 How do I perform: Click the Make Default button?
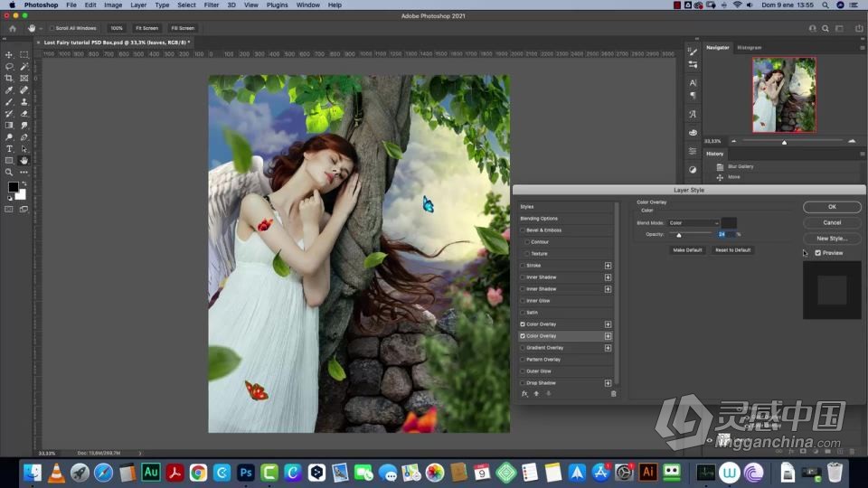tap(687, 250)
